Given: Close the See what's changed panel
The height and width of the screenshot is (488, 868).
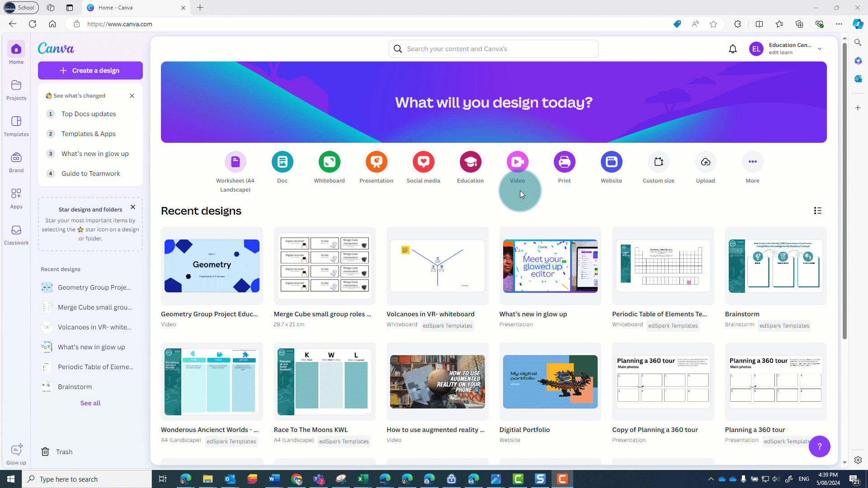Looking at the screenshot, I should [x=132, y=96].
